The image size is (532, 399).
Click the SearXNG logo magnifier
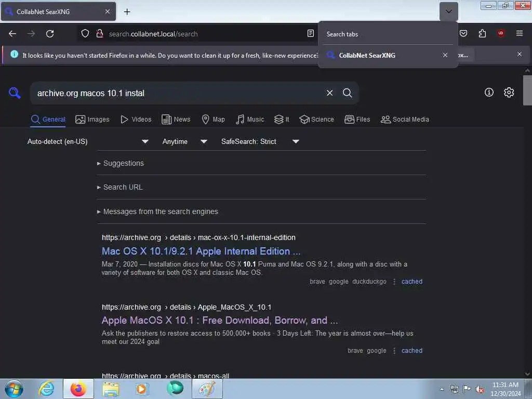click(x=15, y=92)
